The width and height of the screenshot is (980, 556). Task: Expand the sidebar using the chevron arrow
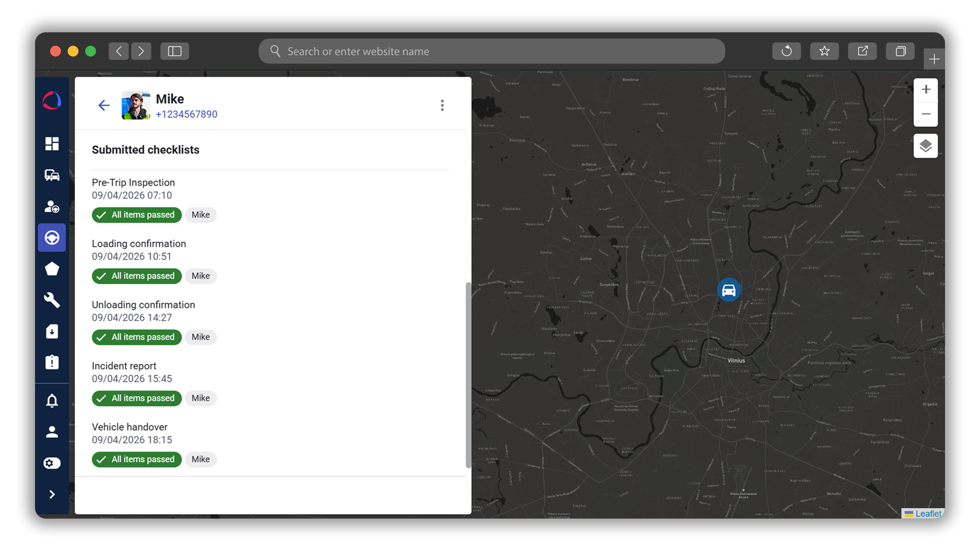click(x=52, y=494)
